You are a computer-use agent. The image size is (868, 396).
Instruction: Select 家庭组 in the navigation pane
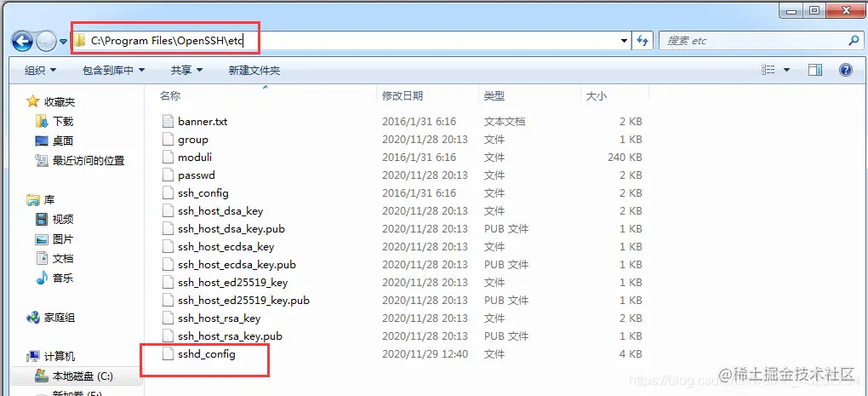60,318
